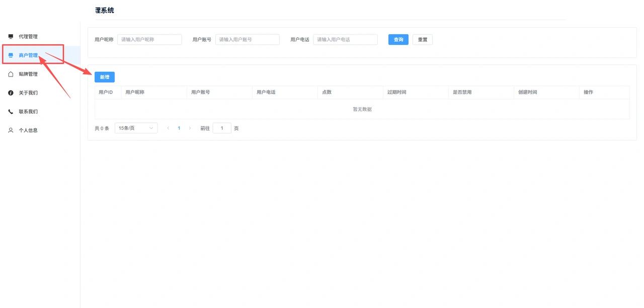
Task: Open the 关于我们 menu item
Action: (x=40, y=93)
